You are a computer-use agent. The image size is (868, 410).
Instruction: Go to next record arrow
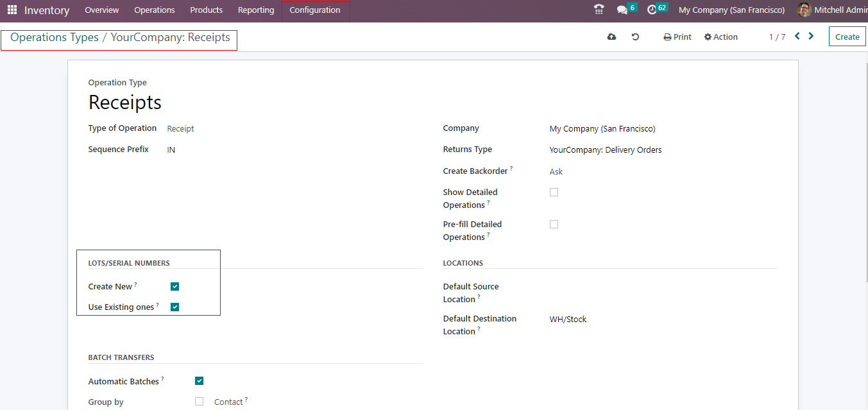811,37
